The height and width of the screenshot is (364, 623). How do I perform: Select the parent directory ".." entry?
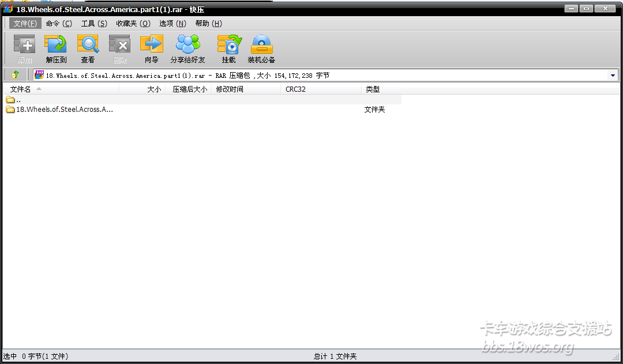tap(18, 100)
